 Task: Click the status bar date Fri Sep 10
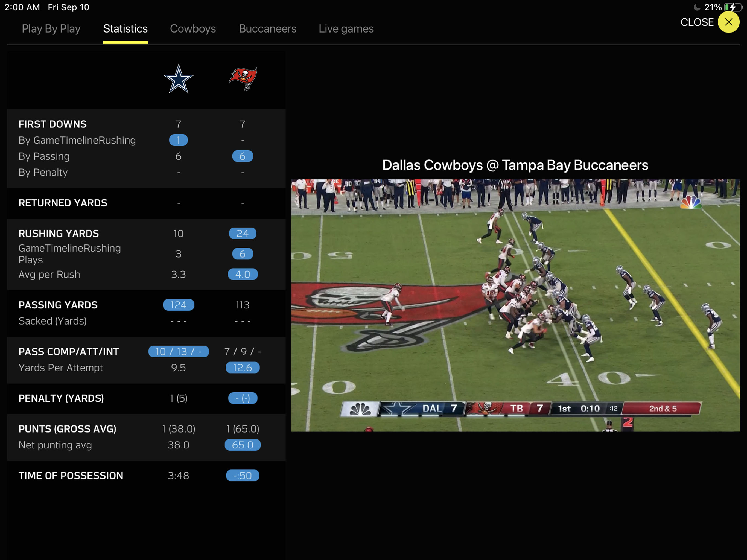coord(69,7)
